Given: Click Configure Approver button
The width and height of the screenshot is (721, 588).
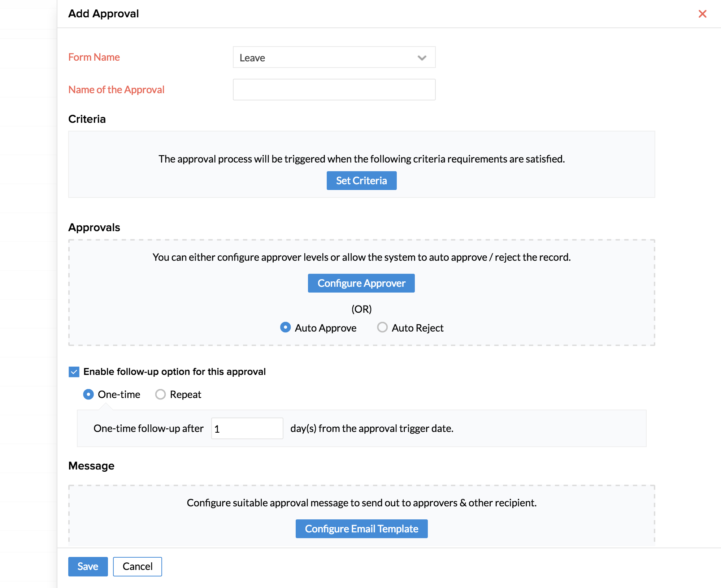Looking at the screenshot, I should 361,283.
